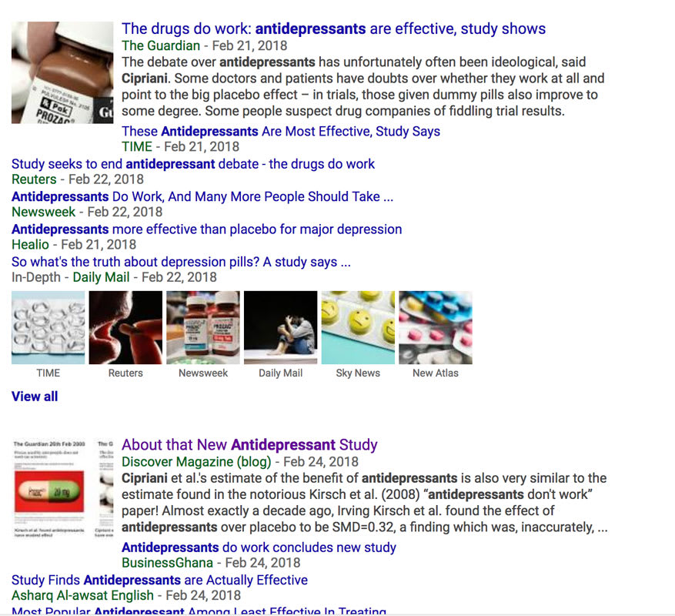Select the Newsweek Prozac bottles thumbnail
This screenshot has width=675, height=616.
203,328
